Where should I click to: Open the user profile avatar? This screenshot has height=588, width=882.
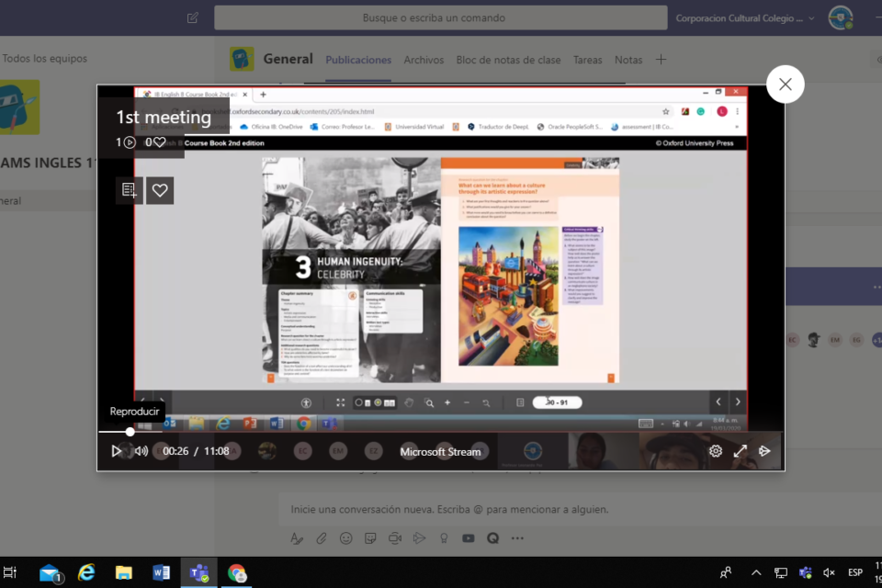841,17
